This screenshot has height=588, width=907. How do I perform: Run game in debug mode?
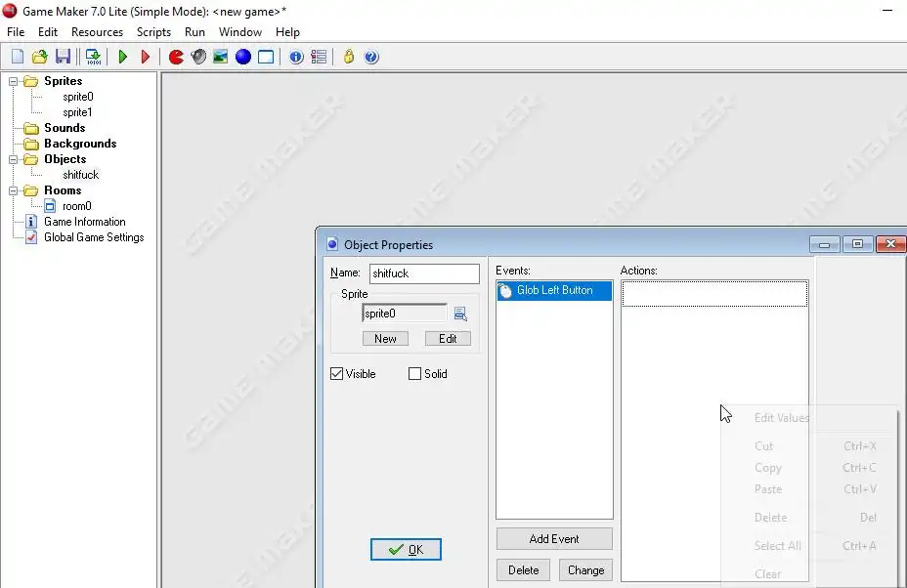point(146,57)
